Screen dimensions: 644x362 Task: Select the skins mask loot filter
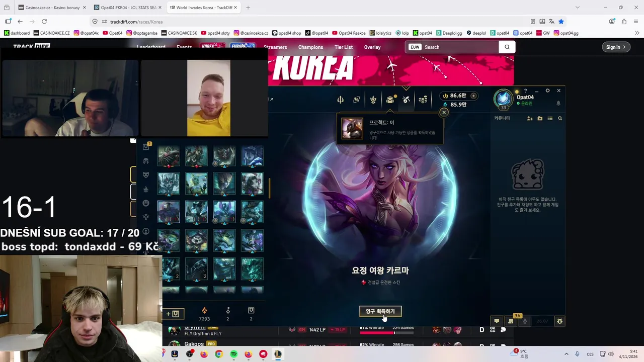146,174
